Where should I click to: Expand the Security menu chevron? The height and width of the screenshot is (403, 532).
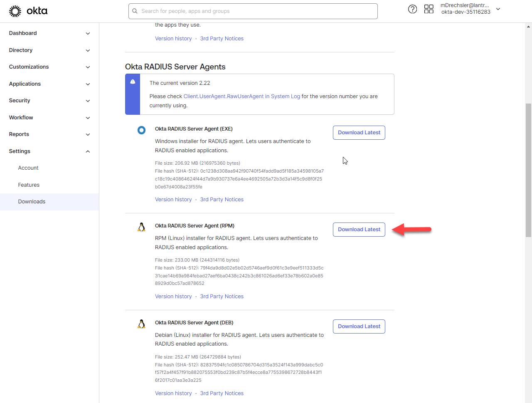tap(88, 101)
